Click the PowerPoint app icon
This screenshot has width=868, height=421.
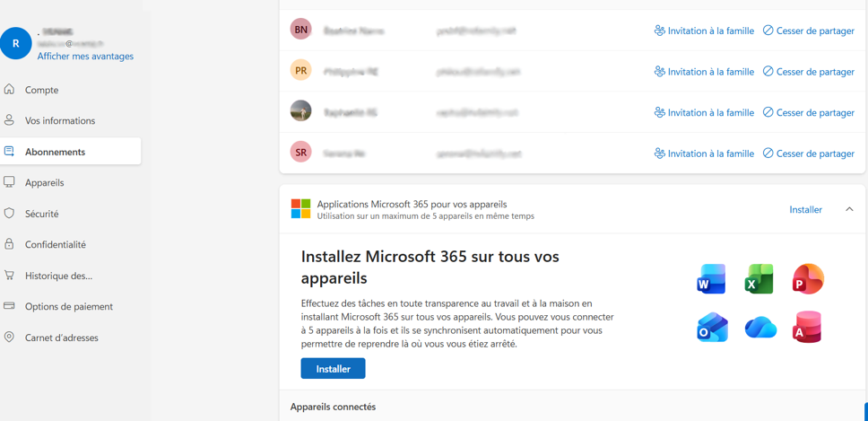[x=808, y=279]
